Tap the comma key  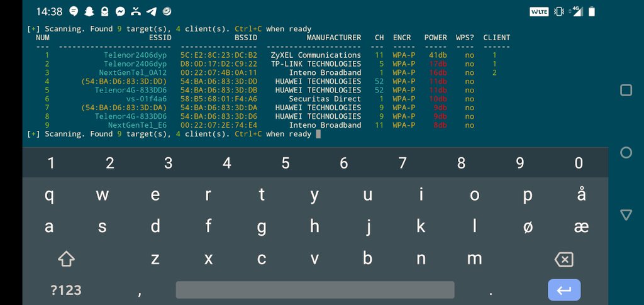[x=140, y=292]
